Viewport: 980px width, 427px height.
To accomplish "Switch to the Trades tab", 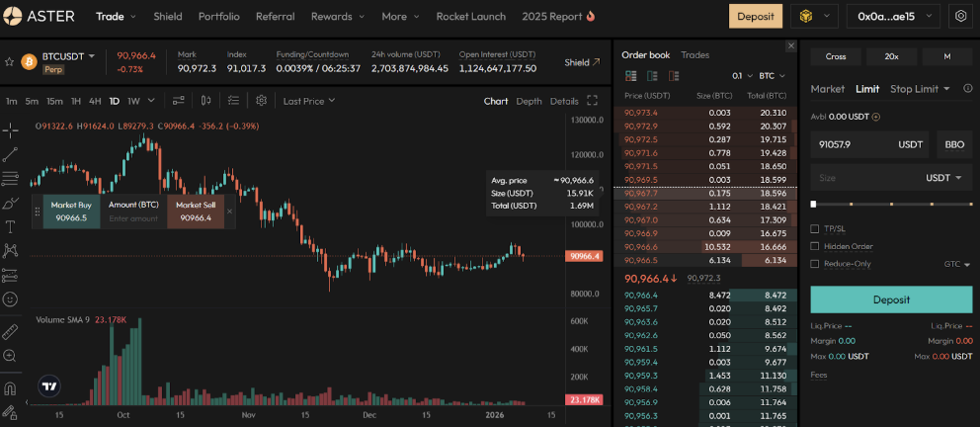I will click(694, 54).
